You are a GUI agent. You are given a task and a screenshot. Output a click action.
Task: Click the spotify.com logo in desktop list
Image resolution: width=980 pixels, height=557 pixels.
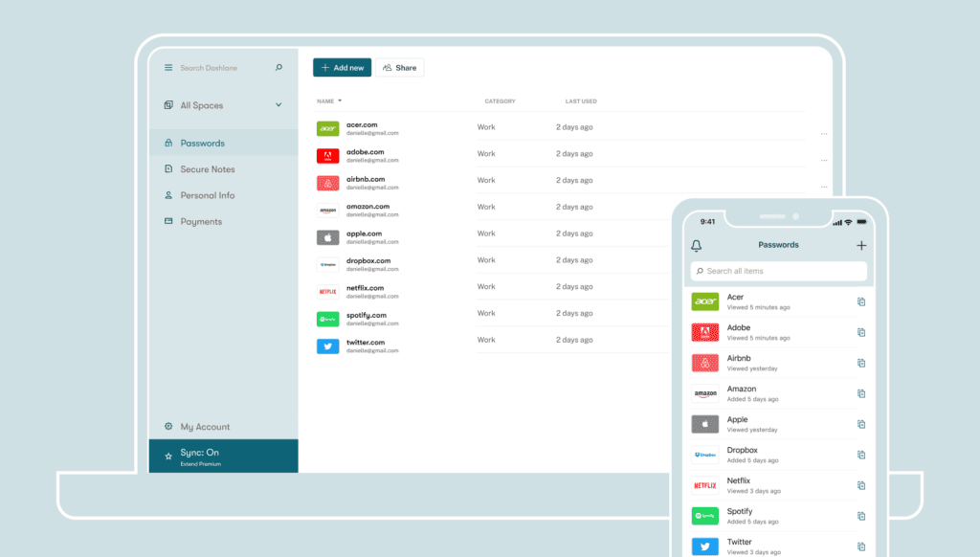click(x=327, y=319)
